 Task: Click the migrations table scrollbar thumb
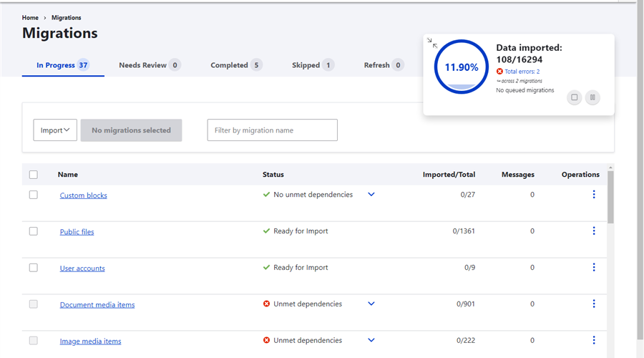(x=610, y=198)
